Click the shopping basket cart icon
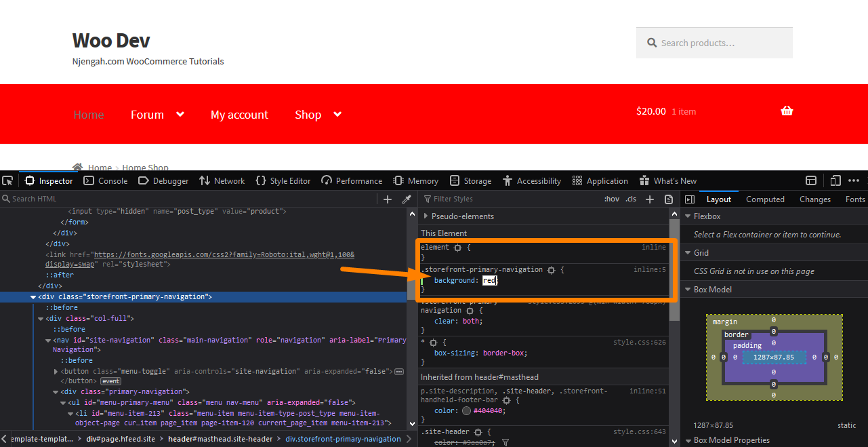This screenshot has height=447, width=868. pyautogui.click(x=787, y=111)
